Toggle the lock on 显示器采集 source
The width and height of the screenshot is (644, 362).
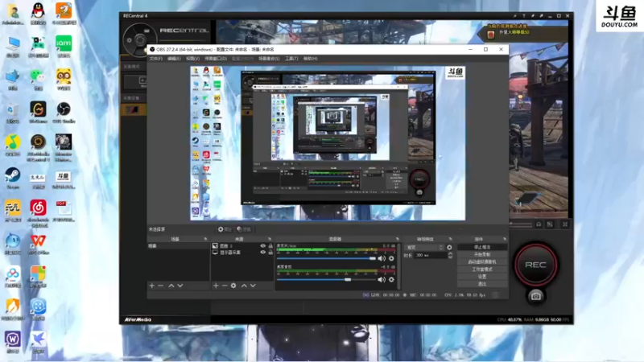coord(270,253)
